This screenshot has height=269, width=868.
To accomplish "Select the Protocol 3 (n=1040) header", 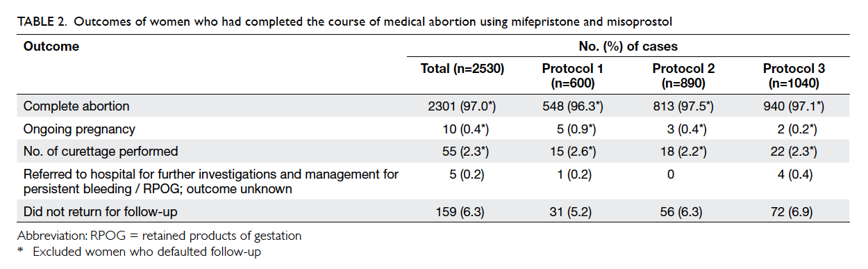I will [794, 75].
